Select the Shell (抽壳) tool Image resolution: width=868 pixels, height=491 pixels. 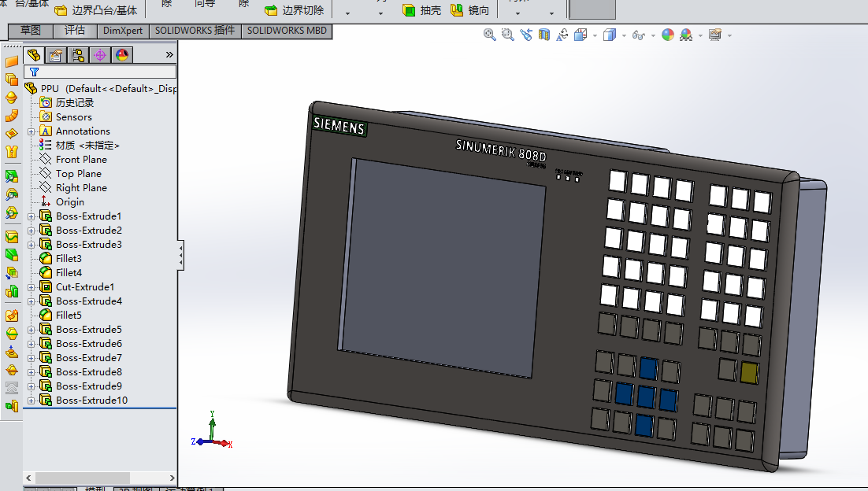[422, 10]
